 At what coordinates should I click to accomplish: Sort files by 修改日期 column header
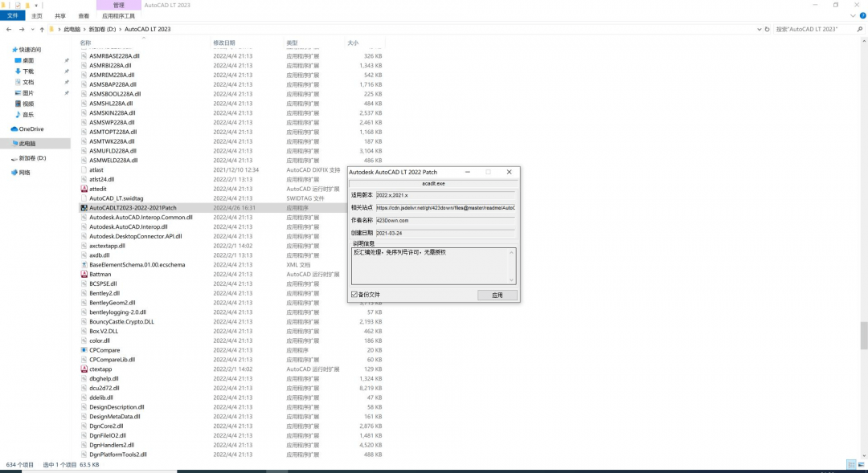coord(224,43)
